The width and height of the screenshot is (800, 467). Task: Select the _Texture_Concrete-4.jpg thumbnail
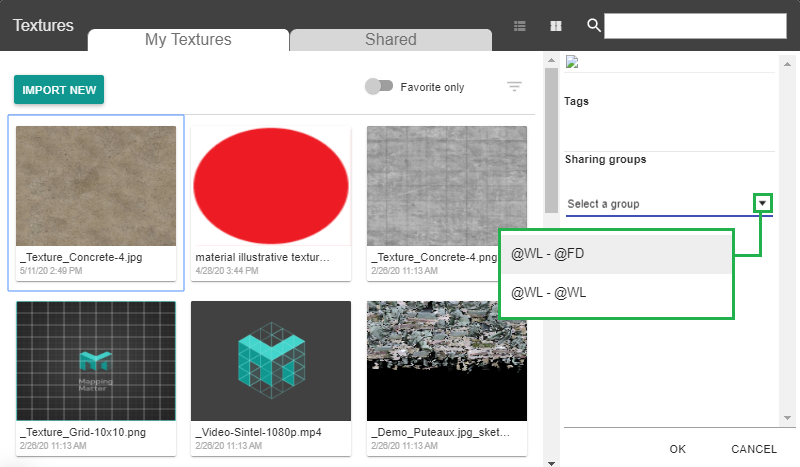[96, 186]
